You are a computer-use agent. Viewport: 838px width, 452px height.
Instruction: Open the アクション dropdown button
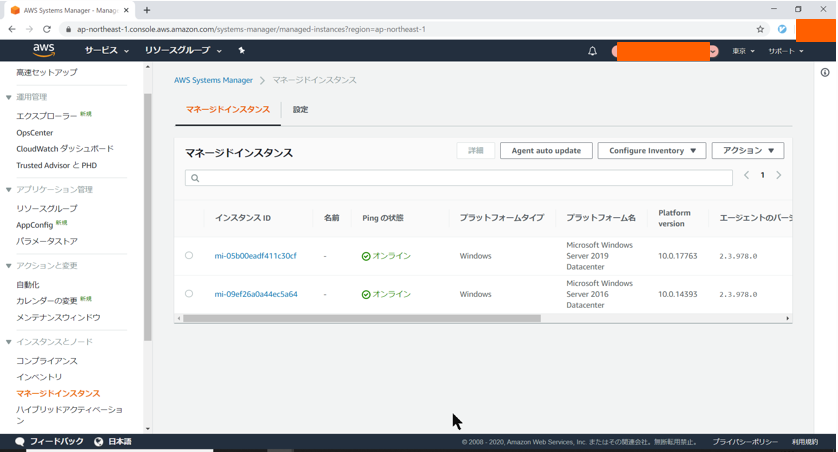point(748,151)
